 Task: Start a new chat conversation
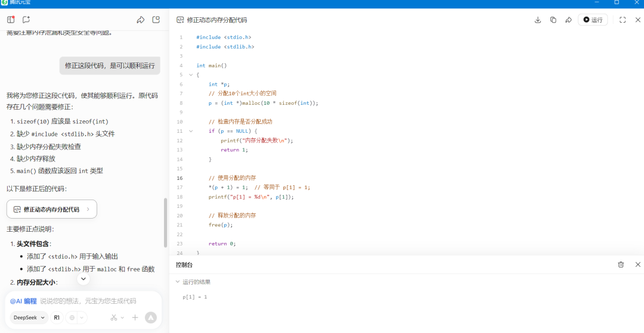[x=26, y=19]
